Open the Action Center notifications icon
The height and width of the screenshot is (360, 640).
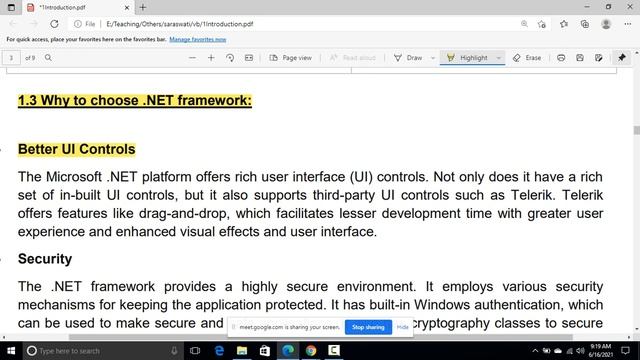pyautogui.click(x=625, y=351)
